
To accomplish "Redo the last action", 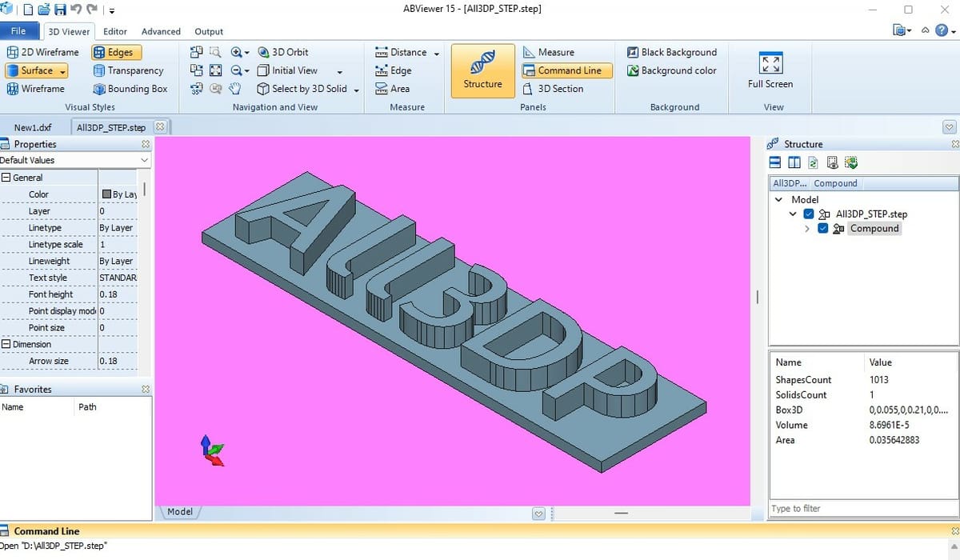I will (x=92, y=10).
